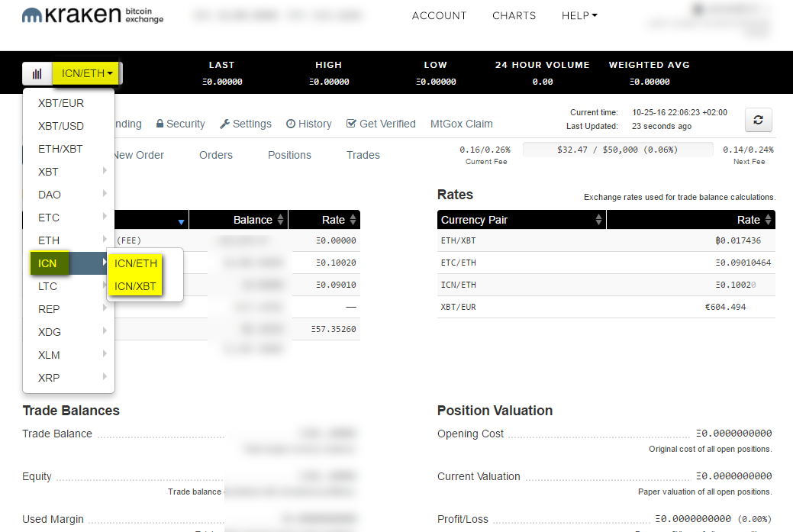Go to Settings tab

(x=246, y=124)
